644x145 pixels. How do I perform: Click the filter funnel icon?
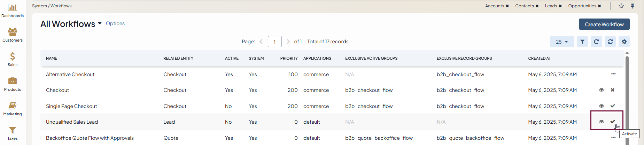pyautogui.click(x=582, y=42)
